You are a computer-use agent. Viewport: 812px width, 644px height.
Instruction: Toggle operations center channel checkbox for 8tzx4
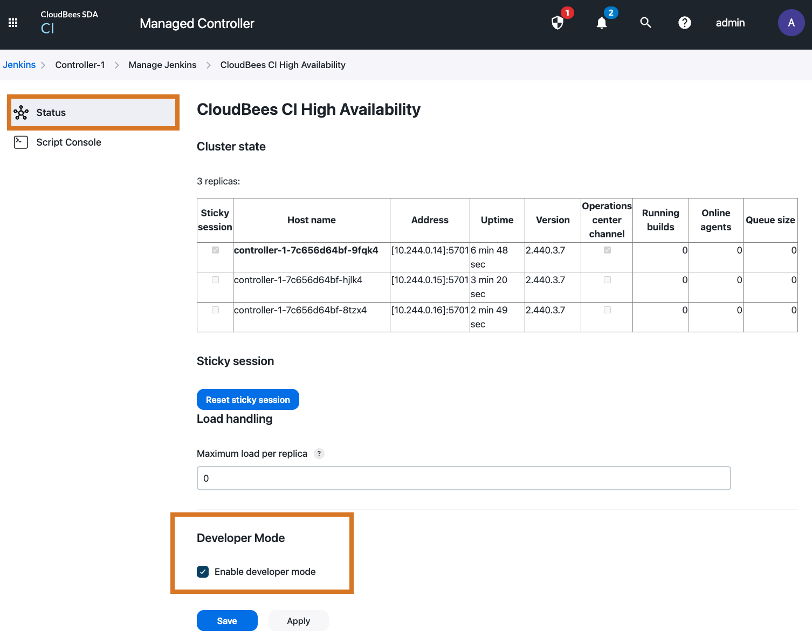tap(607, 310)
